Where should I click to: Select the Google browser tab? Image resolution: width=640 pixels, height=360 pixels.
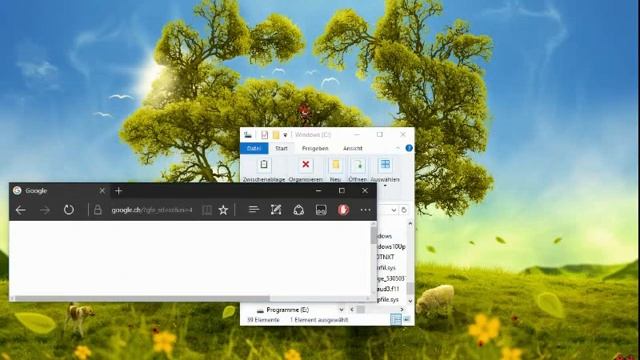click(x=59, y=191)
